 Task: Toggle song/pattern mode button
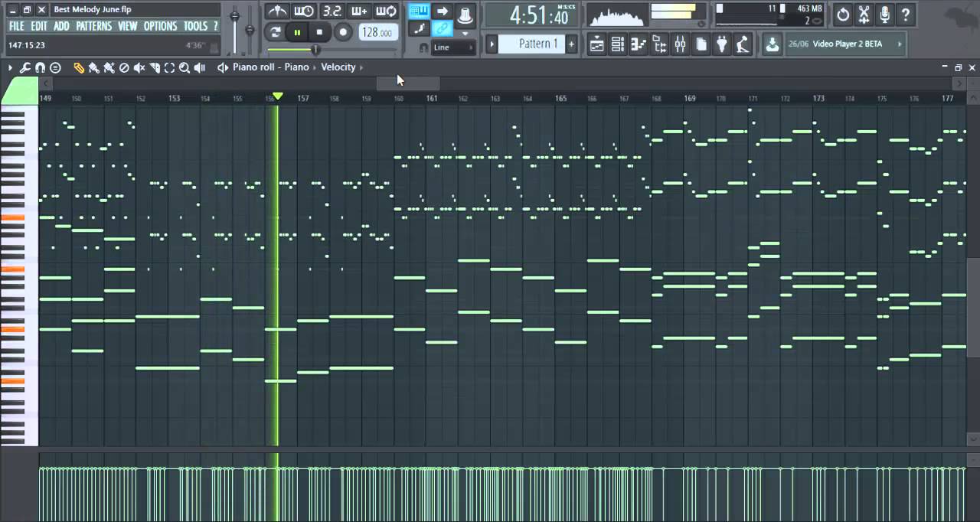point(276,32)
